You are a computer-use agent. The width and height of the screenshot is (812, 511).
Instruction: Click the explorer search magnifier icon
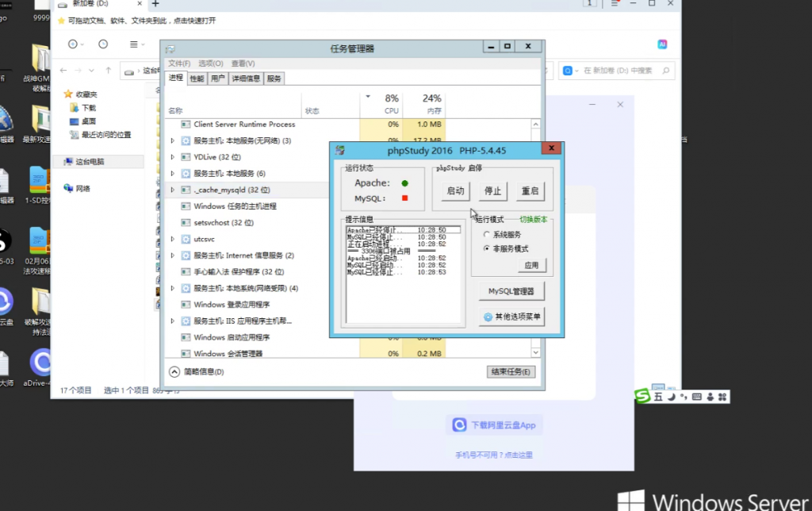[568, 71]
